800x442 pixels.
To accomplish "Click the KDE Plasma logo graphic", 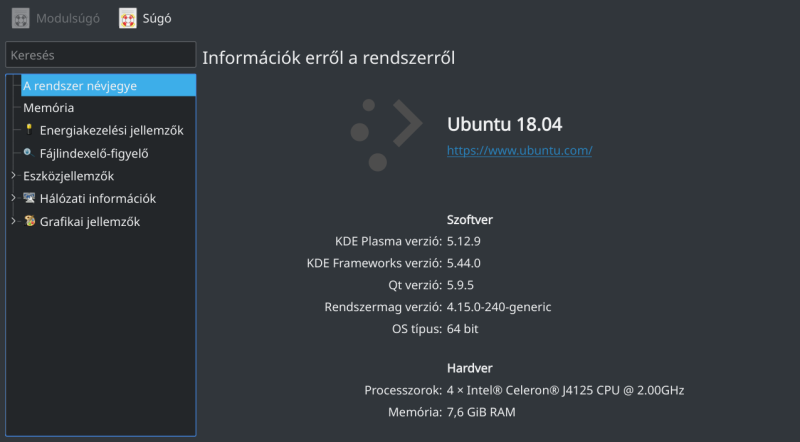I will pyautogui.click(x=386, y=135).
